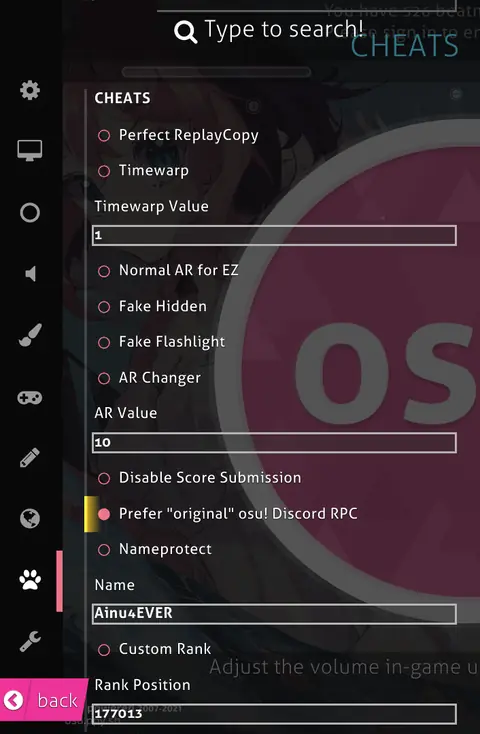Viewport: 480px width, 734px height.
Task: Click the Rank Position field showing 177013
Action: (274, 714)
